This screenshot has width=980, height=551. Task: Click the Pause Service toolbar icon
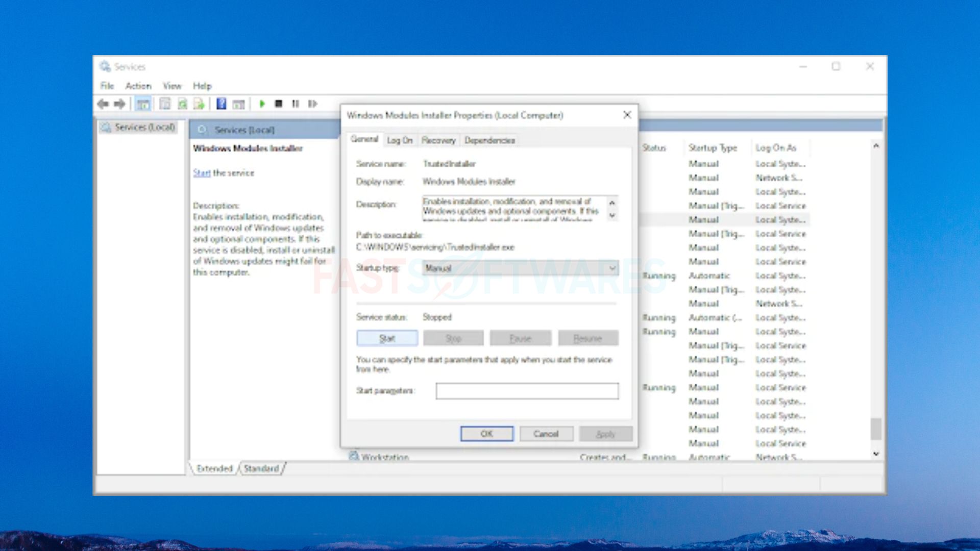pos(296,104)
